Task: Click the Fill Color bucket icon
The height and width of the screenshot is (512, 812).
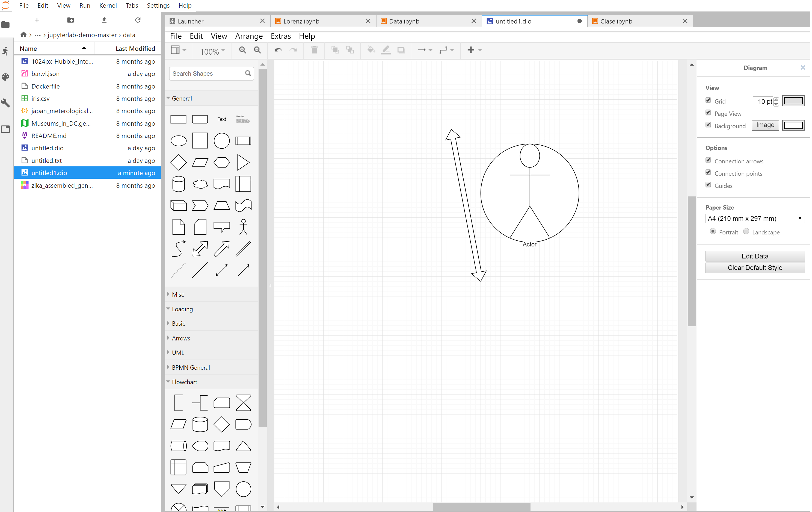Action: tap(371, 50)
